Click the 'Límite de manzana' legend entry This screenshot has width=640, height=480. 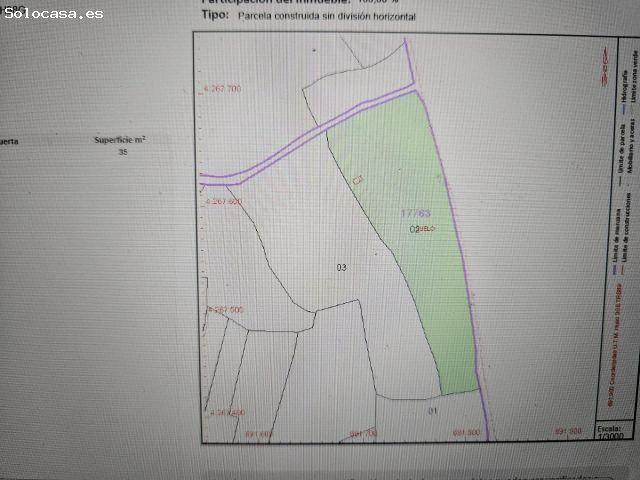coord(616,242)
